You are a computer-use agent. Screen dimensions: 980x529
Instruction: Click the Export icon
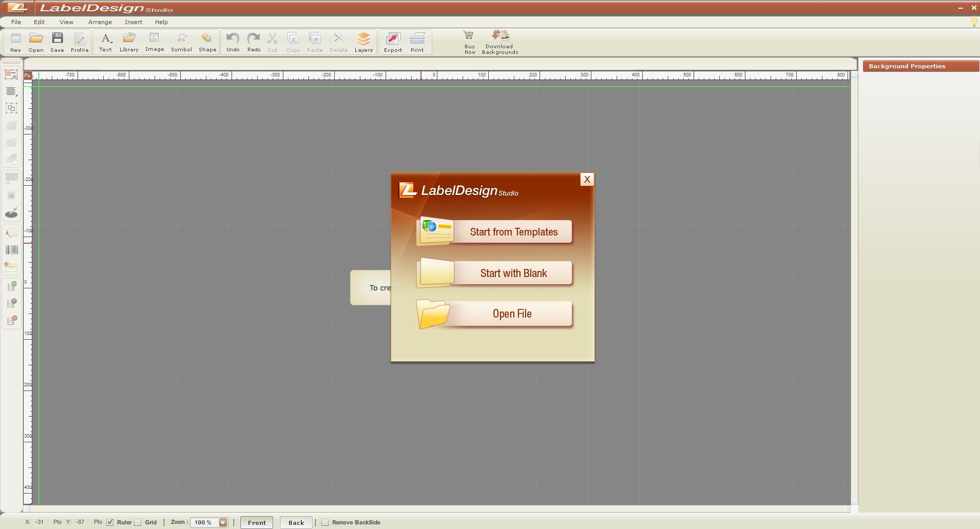point(393,42)
